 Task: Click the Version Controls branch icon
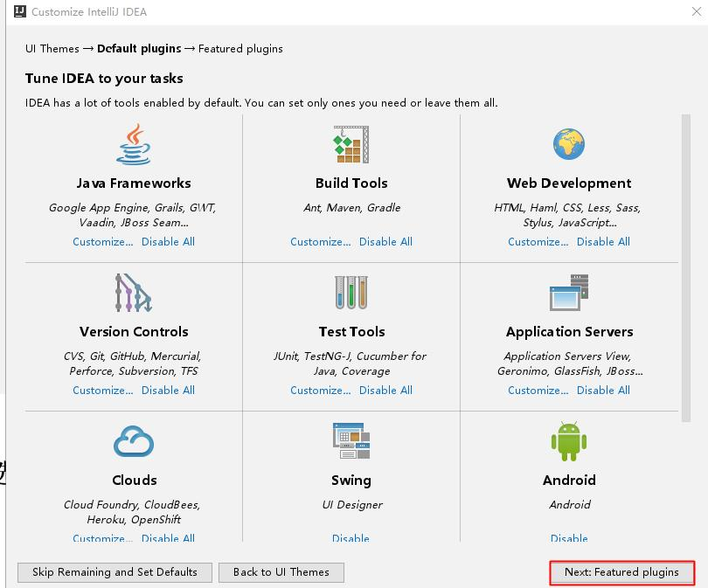click(134, 293)
